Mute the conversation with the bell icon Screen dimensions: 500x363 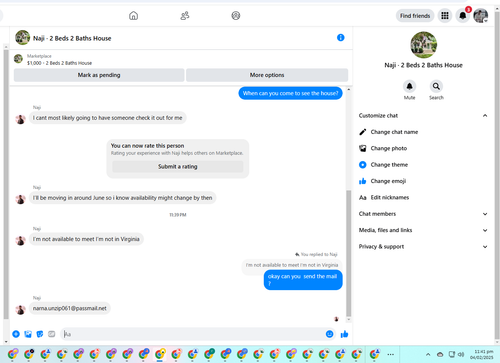click(x=409, y=87)
